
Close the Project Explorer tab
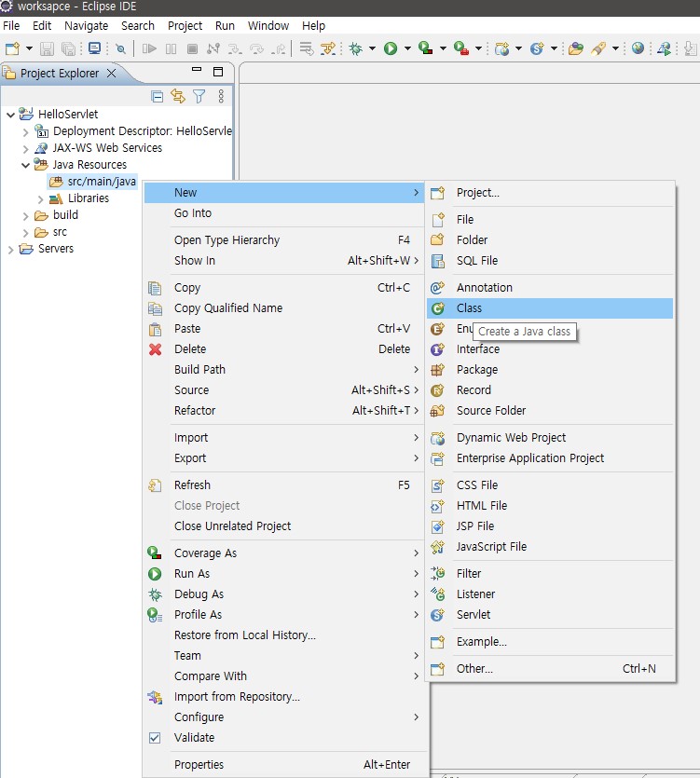click(112, 73)
